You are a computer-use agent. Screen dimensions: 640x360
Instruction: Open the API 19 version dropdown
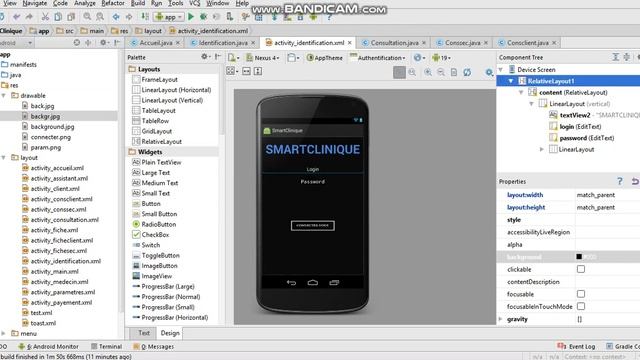click(442, 58)
